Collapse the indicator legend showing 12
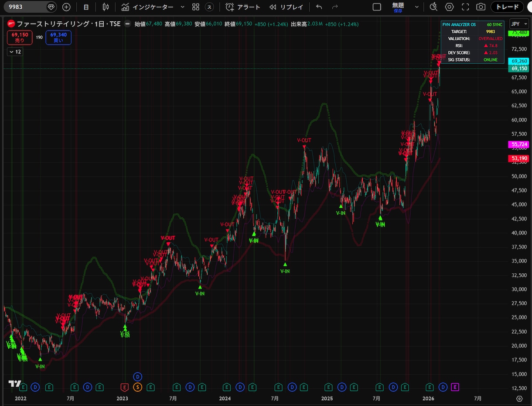The image size is (532, 406). click(x=15, y=52)
